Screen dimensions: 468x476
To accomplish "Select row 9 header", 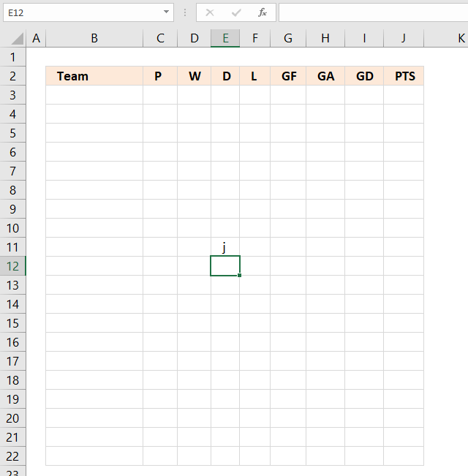I will click(12, 209).
